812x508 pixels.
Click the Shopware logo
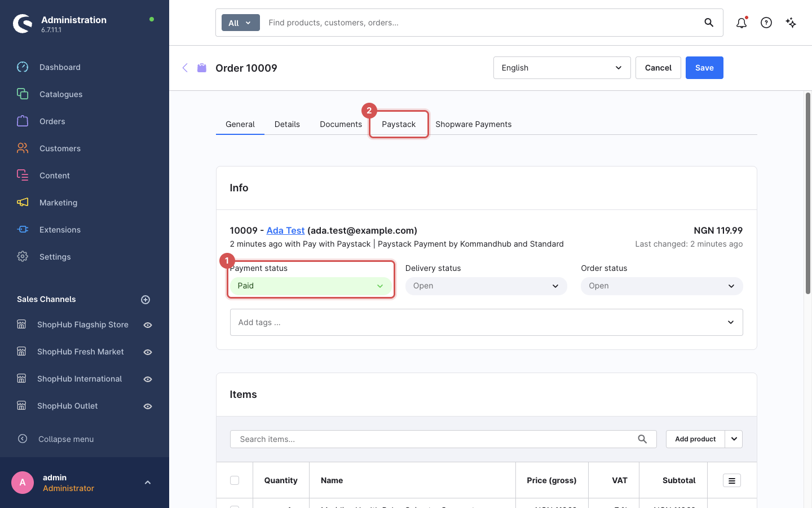click(23, 24)
